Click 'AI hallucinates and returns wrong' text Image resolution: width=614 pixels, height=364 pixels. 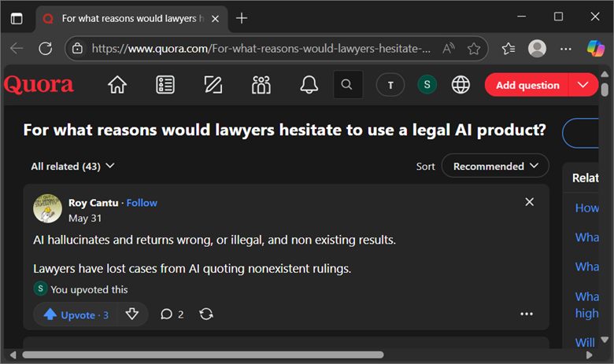(214, 240)
